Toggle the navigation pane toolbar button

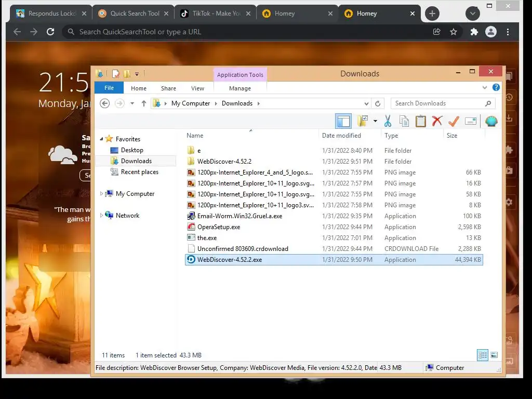click(343, 121)
